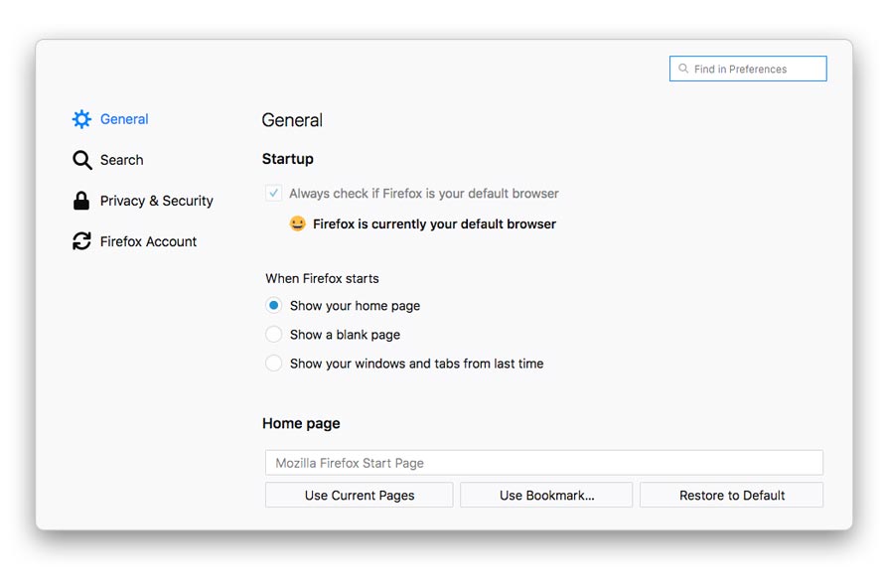
Task: Go to Privacy & Security settings
Action: click(156, 201)
